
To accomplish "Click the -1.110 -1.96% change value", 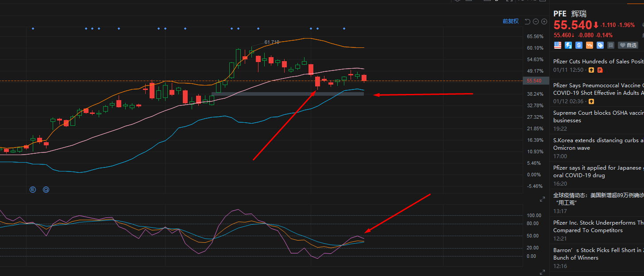I will [x=617, y=25].
